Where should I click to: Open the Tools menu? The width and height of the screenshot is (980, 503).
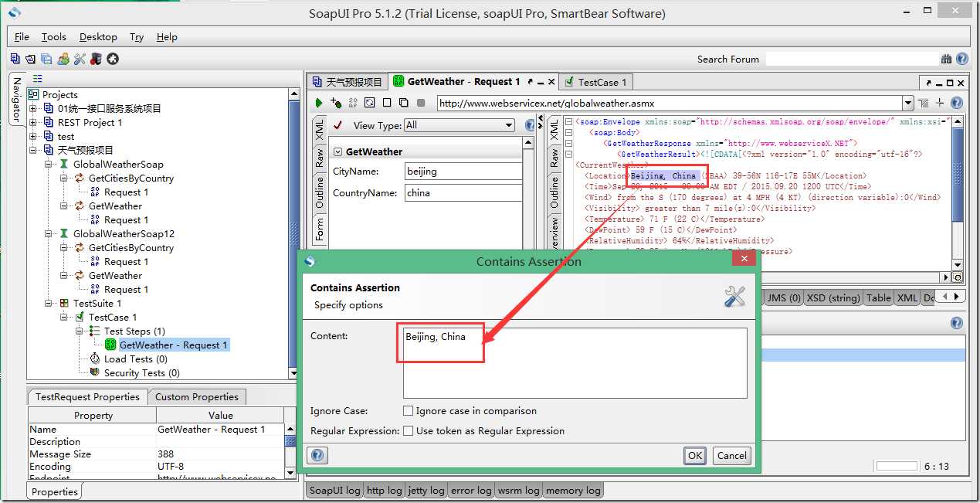54,36
